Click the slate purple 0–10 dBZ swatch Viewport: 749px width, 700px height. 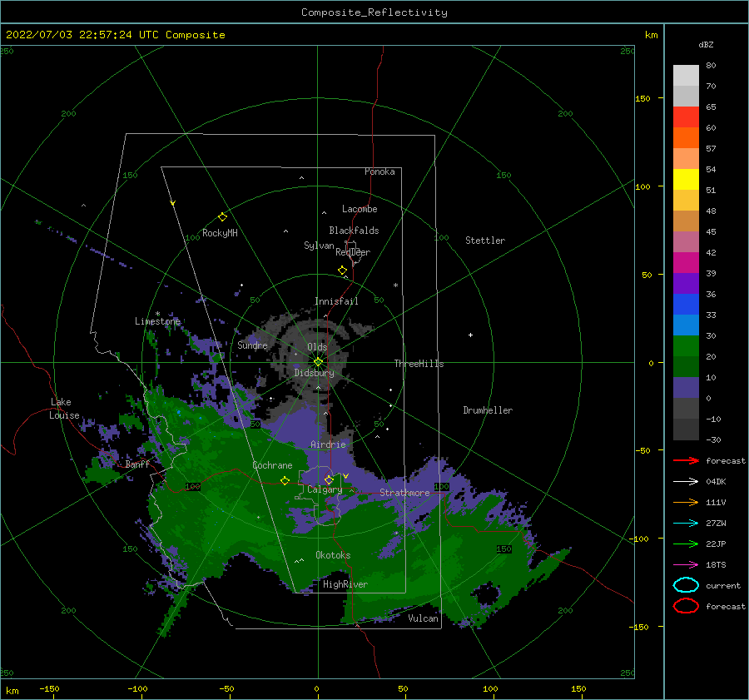coord(686,388)
